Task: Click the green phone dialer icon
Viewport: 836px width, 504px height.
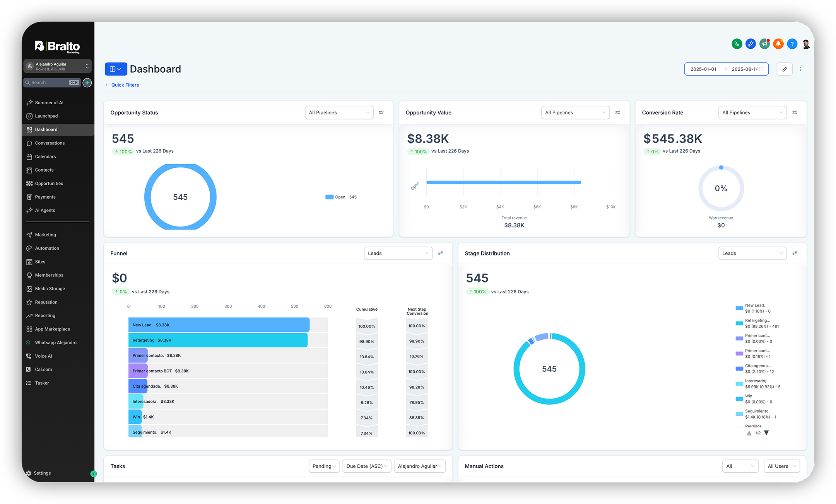Action: click(737, 44)
